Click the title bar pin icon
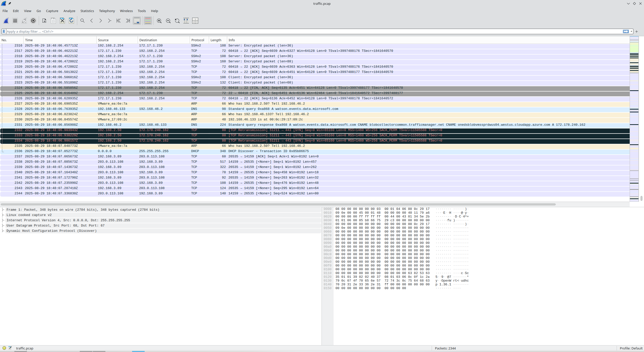The width and height of the screenshot is (644, 352). pos(10,4)
